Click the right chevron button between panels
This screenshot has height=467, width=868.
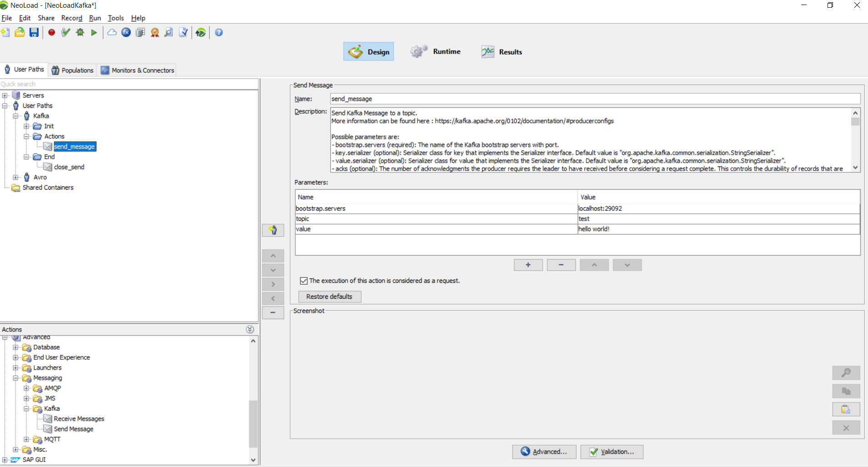pyautogui.click(x=273, y=284)
